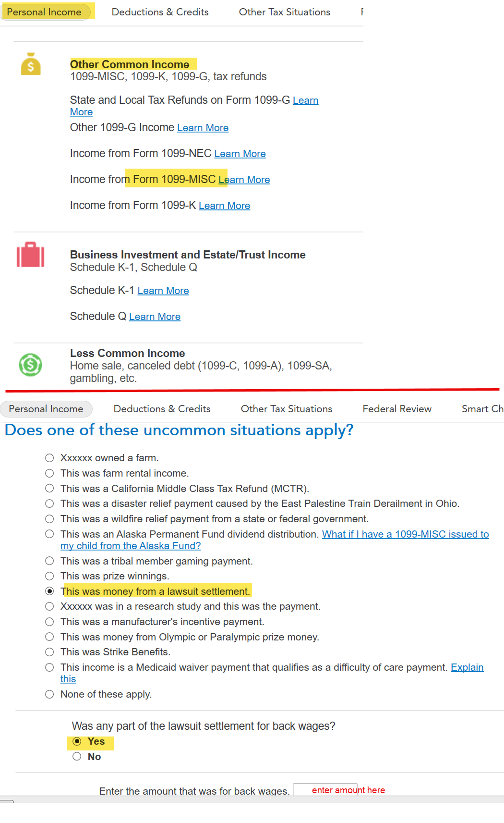
Task: Click the back wages amount input field
Action: tap(325, 790)
